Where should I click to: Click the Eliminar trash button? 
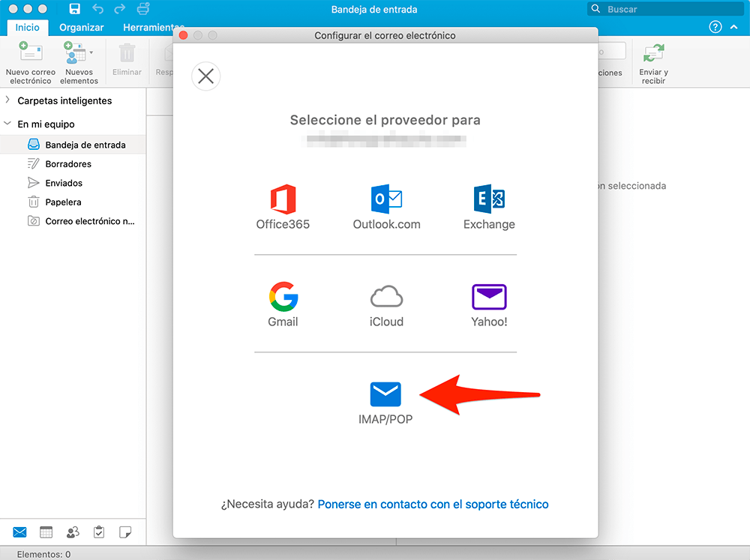(x=127, y=59)
